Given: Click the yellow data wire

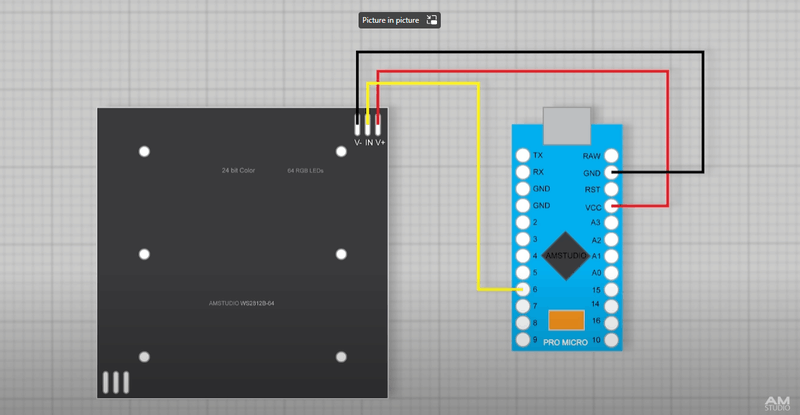Looking at the screenshot, I should (478, 186).
